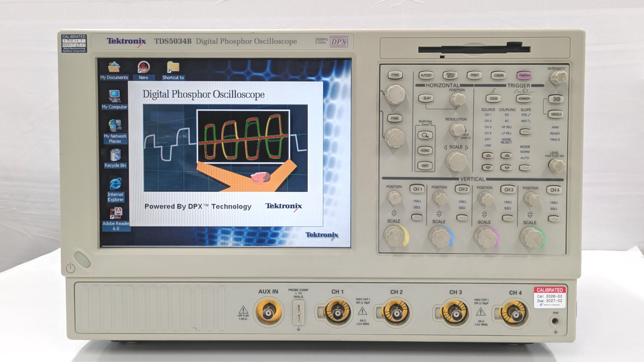Push the PRINT button
The width and height of the screenshot is (644, 362).
pyautogui.click(x=475, y=75)
